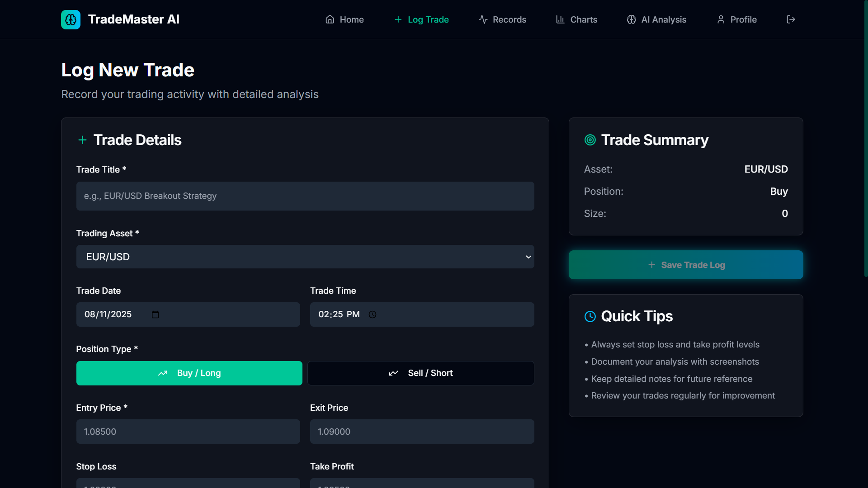This screenshot has height=488, width=868.
Task: Click the AI Analysis brain icon
Action: click(x=631, y=19)
